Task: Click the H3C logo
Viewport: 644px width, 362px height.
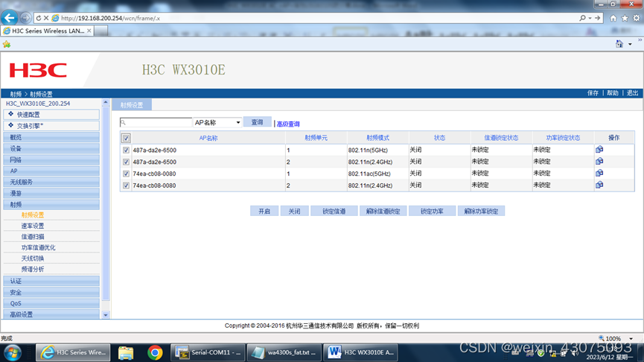Action: pos(38,70)
